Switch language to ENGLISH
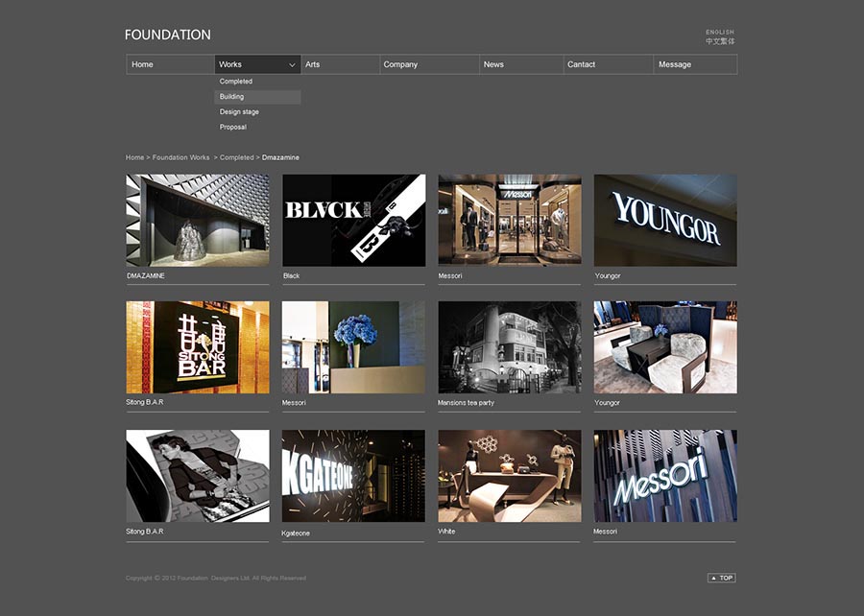Image resolution: width=864 pixels, height=616 pixels. pos(720,32)
